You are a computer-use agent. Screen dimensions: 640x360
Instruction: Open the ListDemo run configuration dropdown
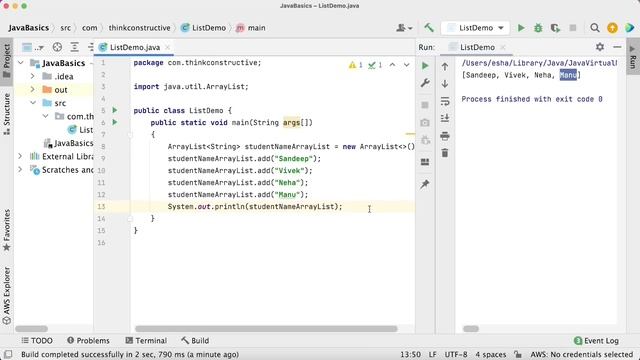475,28
